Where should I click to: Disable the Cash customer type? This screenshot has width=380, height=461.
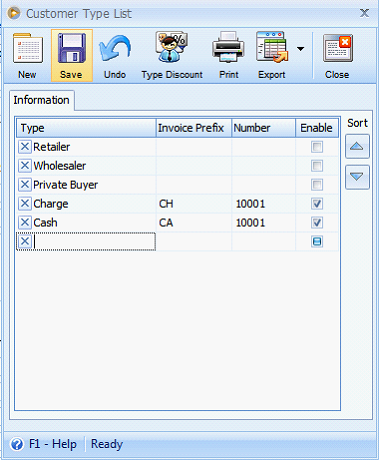pyautogui.click(x=317, y=223)
